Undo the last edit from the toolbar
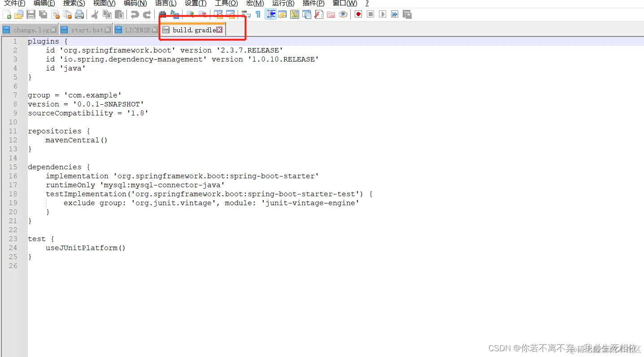The width and height of the screenshot is (644, 357). pyautogui.click(x=135, y=14)
